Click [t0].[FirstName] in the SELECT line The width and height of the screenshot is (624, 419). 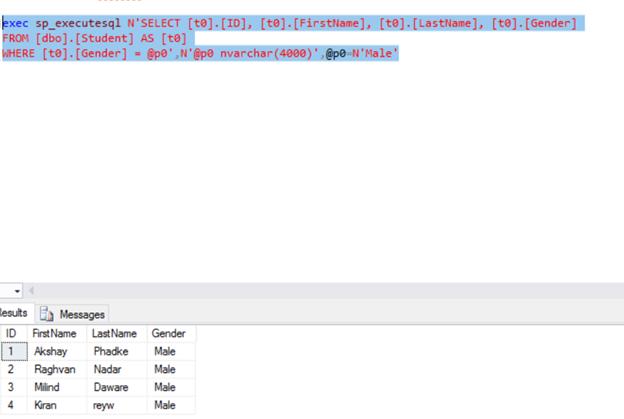click(x=312, y=23)
